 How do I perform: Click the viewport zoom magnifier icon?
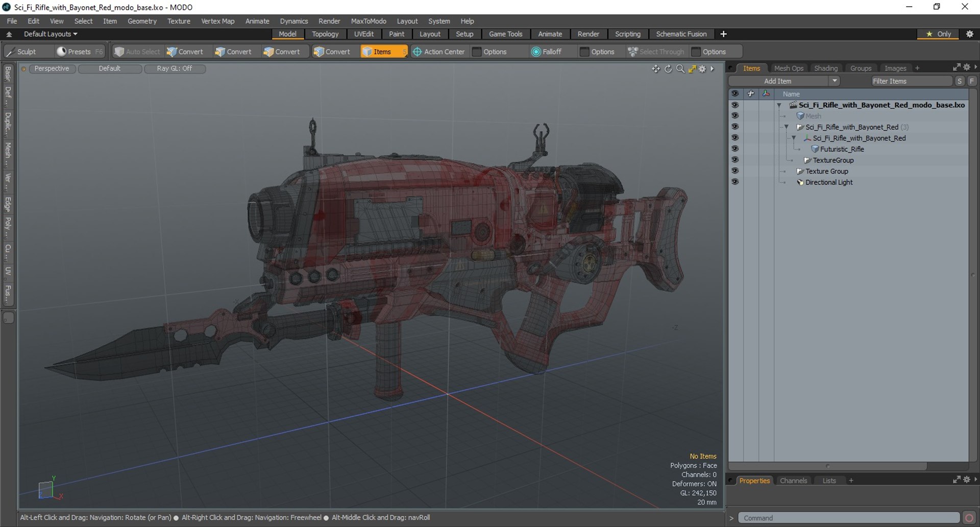(x=680, y=69)
